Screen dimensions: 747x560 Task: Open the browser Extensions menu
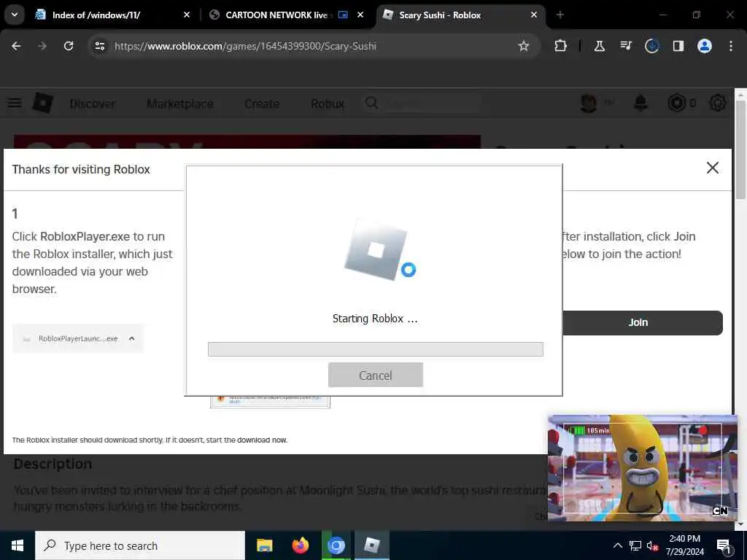[561, 46]
